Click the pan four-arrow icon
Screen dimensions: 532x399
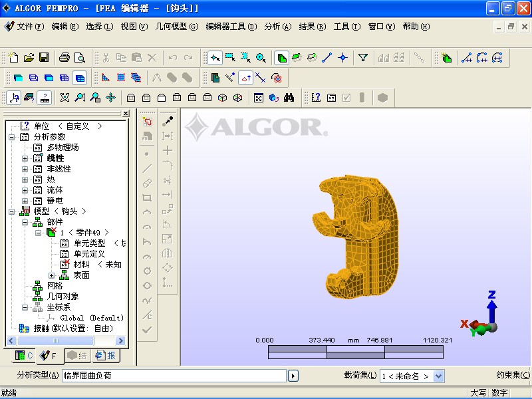pyautogui.click(x=110, y=98)
